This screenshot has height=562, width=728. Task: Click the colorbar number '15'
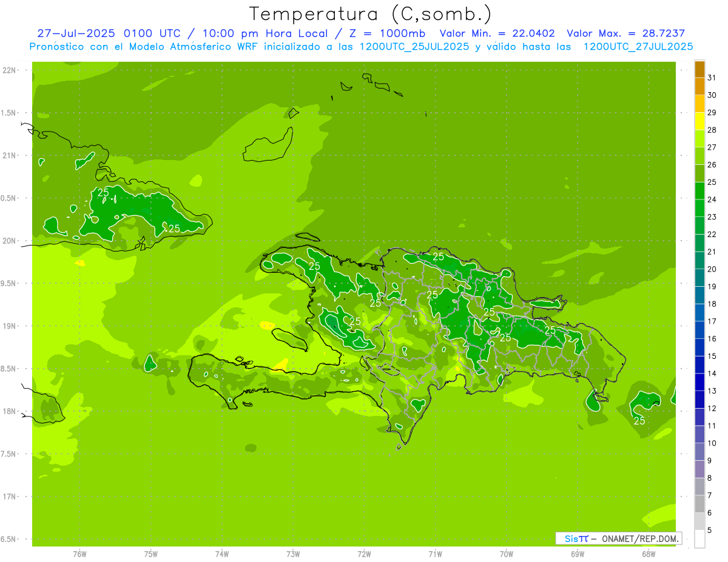[x=712, y=356]
